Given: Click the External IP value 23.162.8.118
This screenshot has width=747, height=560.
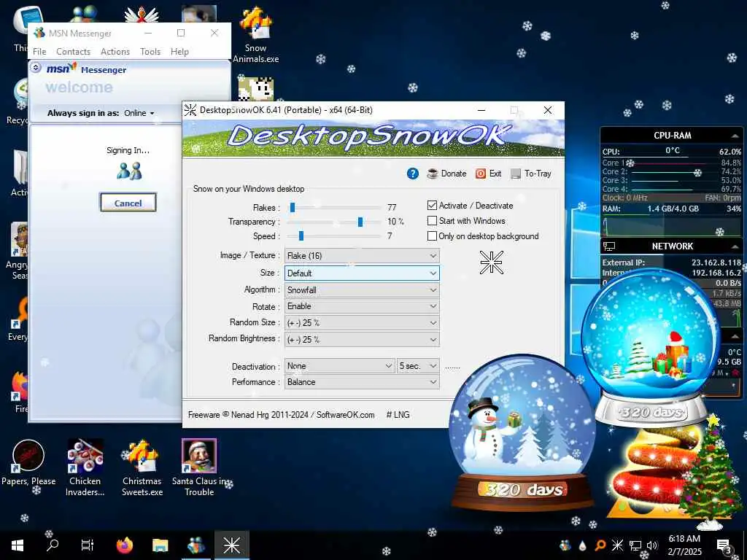Looking at the screenshot, I should 716,262.
